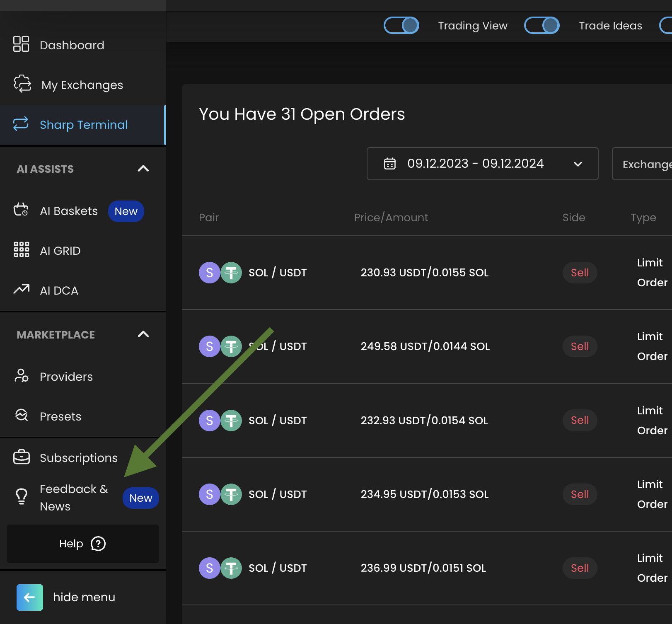Toggle the Trading View switch

[x=401, y=25]
